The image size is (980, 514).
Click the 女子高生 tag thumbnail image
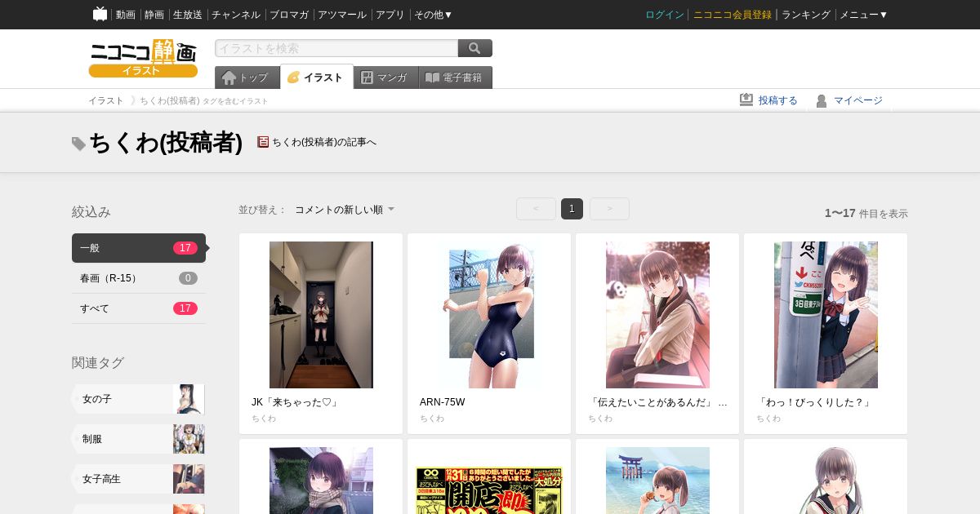pos(189,479)
